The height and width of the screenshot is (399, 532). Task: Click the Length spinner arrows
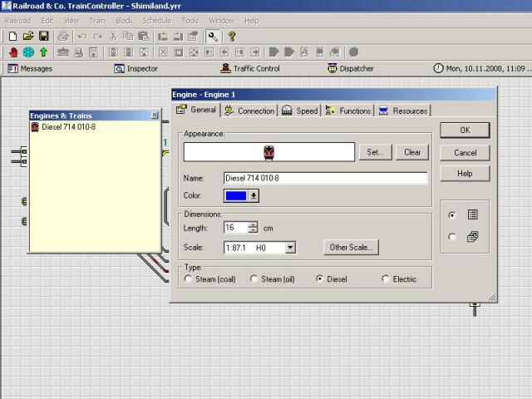(253, 227)
